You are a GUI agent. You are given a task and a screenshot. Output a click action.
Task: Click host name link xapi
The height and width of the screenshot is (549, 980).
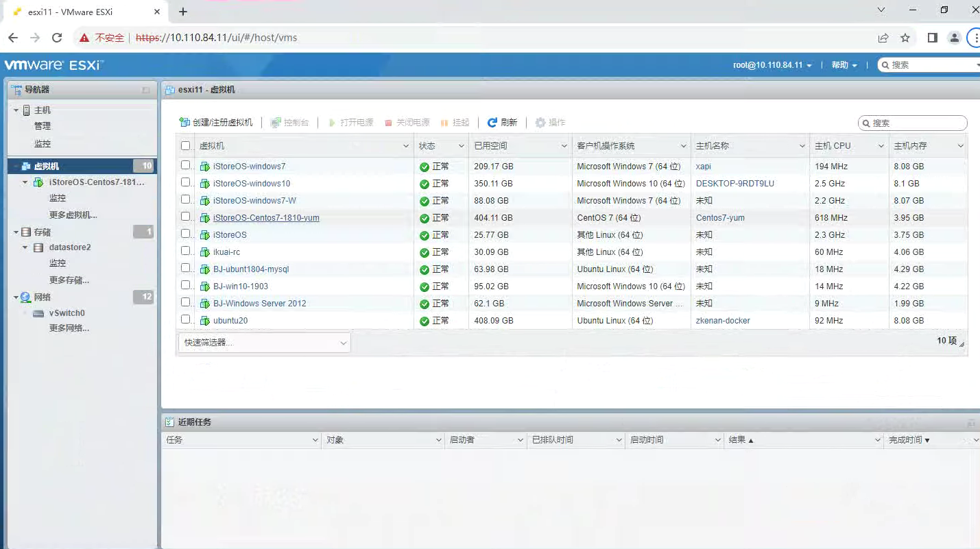(x=704, y=167)
